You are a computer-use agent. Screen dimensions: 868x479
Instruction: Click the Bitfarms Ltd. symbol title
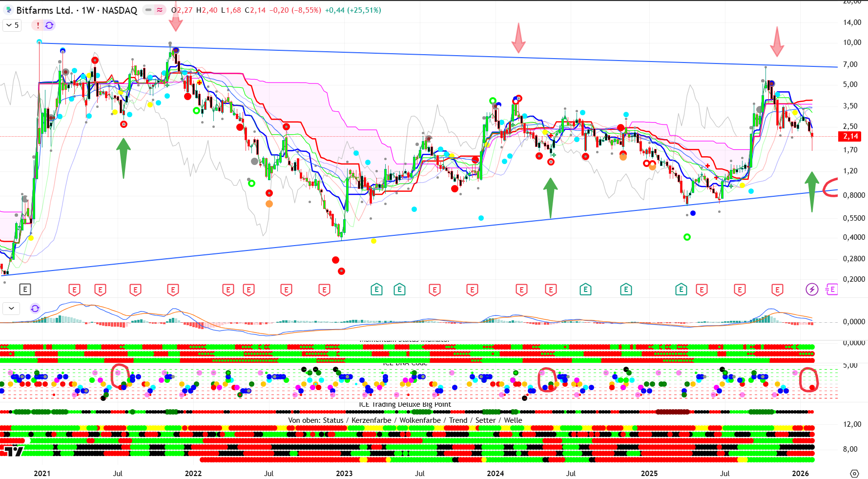click(x=44, y=10)
